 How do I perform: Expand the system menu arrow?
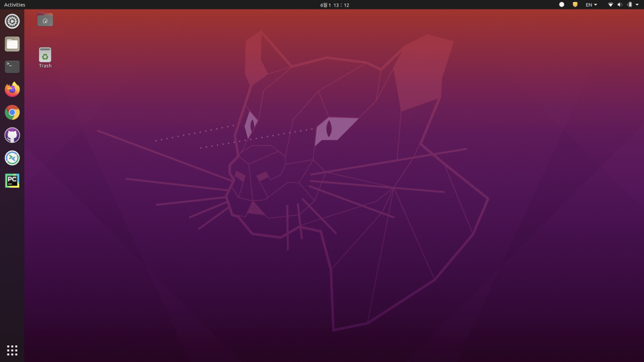[637, 5]
